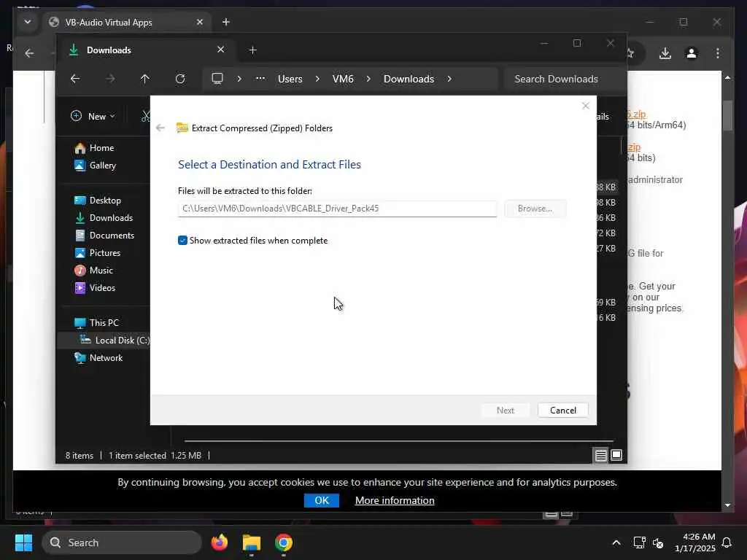Open Chrome three-dot menu
The image size is (747, 560).
(x=718, y=53)
